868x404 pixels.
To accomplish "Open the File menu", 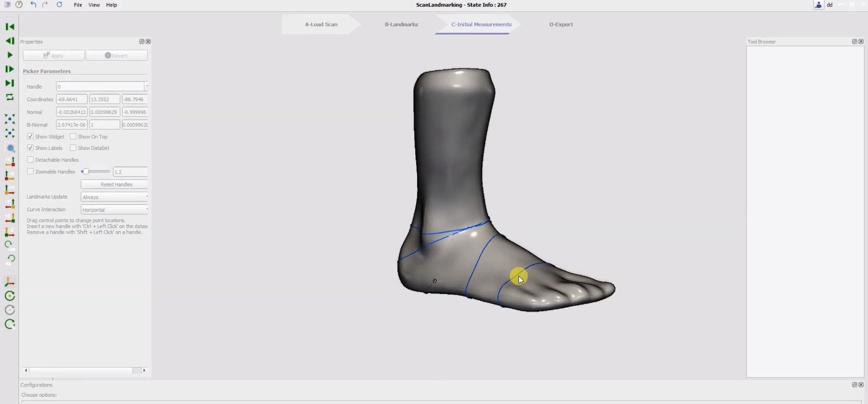I will (78, 5).
